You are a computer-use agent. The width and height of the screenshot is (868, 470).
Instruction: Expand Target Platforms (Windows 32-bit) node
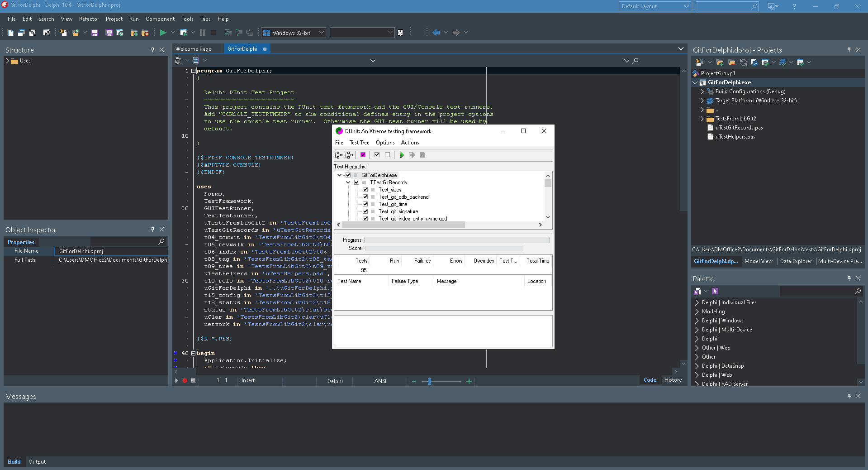click(x=702, y=101)
